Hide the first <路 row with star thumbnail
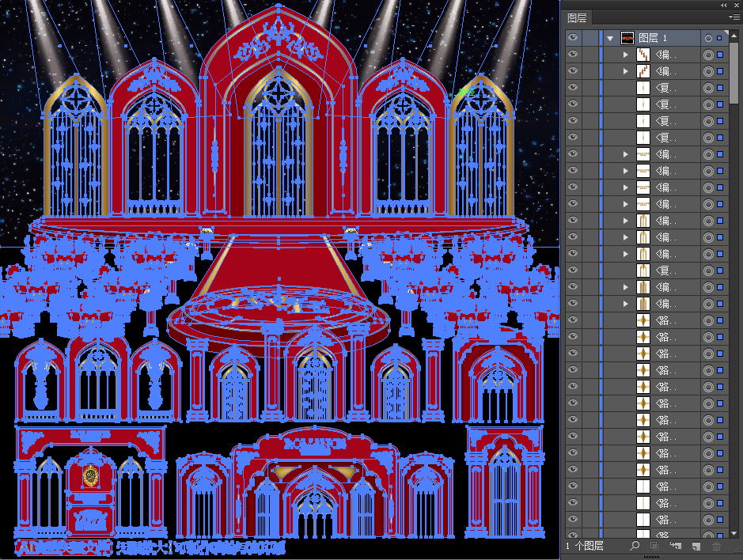 click(573, 320)
